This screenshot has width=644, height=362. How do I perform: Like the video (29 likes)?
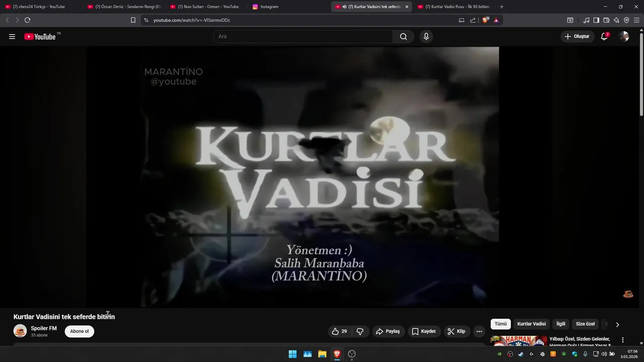339,331
